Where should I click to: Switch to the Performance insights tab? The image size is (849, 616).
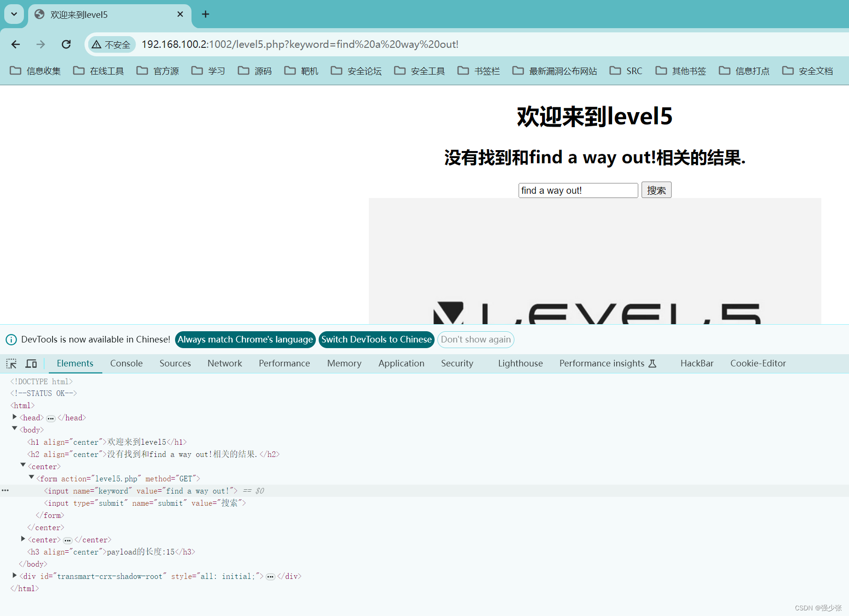(x=608, y=364)
